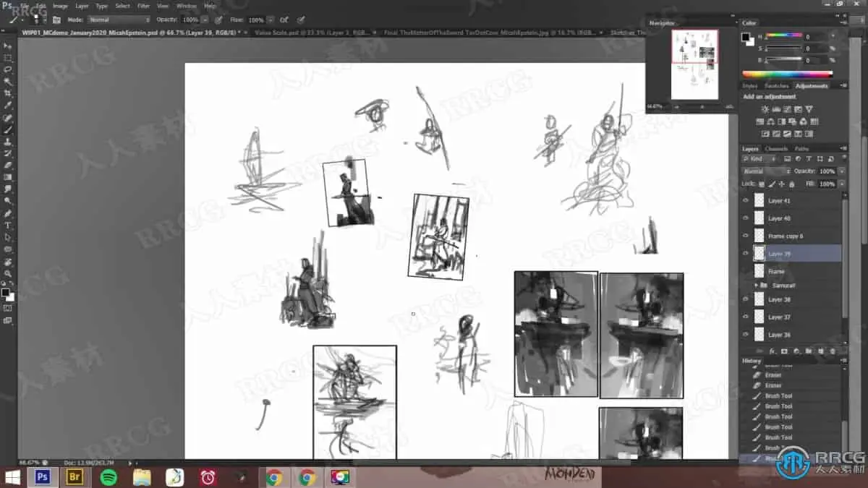
Task: Select the Eyedropper tool
Action: (8, 106)
